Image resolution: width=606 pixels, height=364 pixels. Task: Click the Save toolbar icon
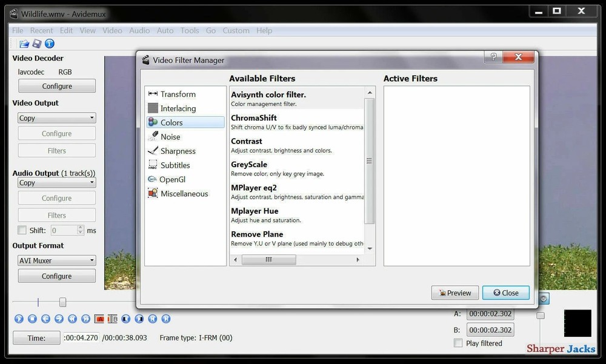[x=36, y=44]
